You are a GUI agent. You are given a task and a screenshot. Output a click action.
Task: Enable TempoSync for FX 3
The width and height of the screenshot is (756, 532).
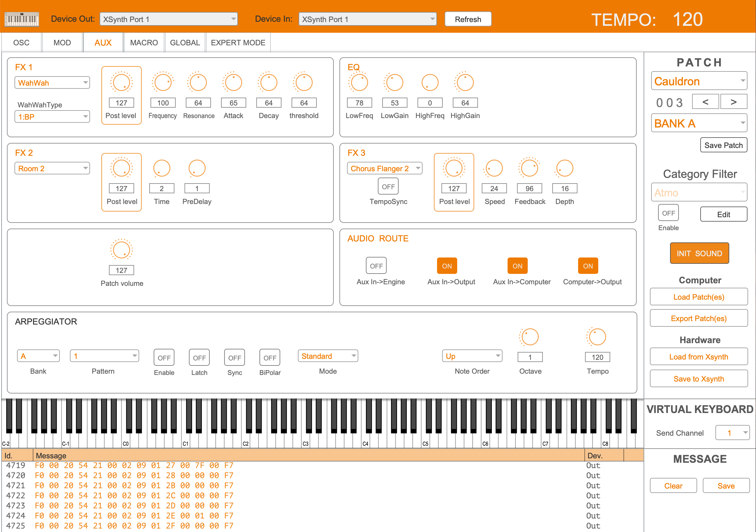point(388,186)
